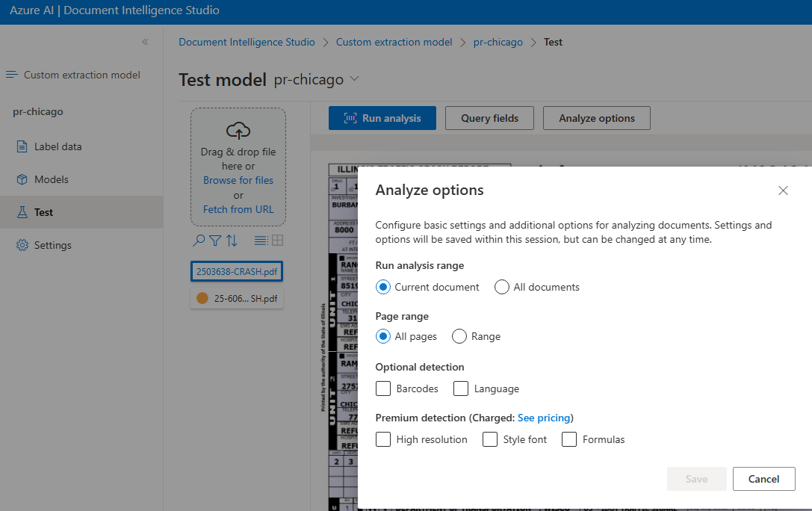The width and height of the screenshot is (812, 511).
Task: Click Browse for files link
Action: [238, 180]
